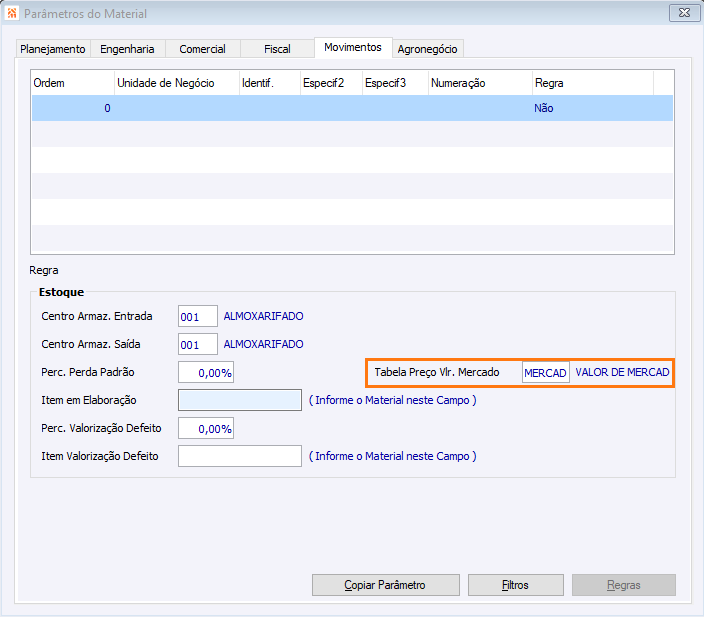The height and width of the screenshot is (617, 704).
Task: Click the Unidade de Negócio column header
Action: pos(176,83)
